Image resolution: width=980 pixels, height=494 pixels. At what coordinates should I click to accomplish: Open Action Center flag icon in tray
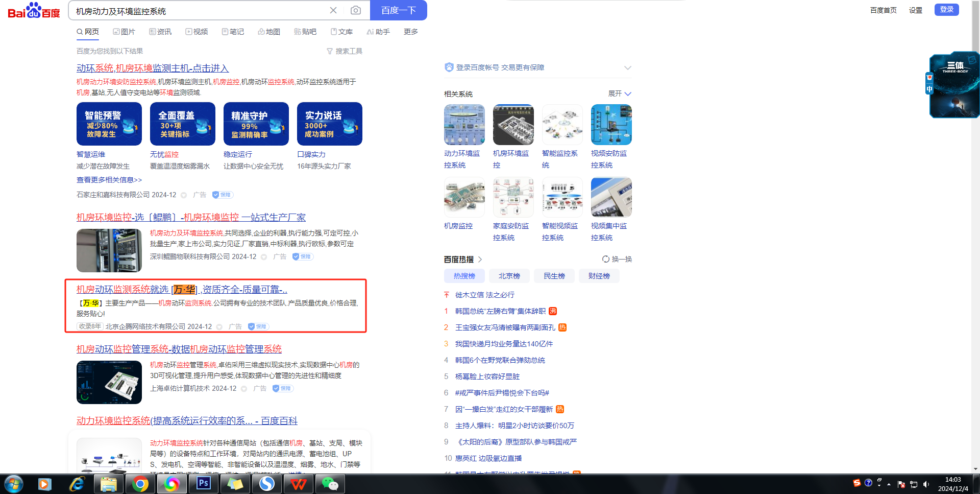click(901, 484)
